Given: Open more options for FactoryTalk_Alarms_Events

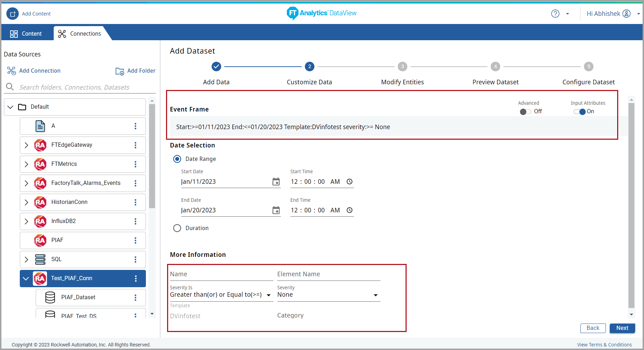Looking at the screenshot, I should [x=135, y=183].
